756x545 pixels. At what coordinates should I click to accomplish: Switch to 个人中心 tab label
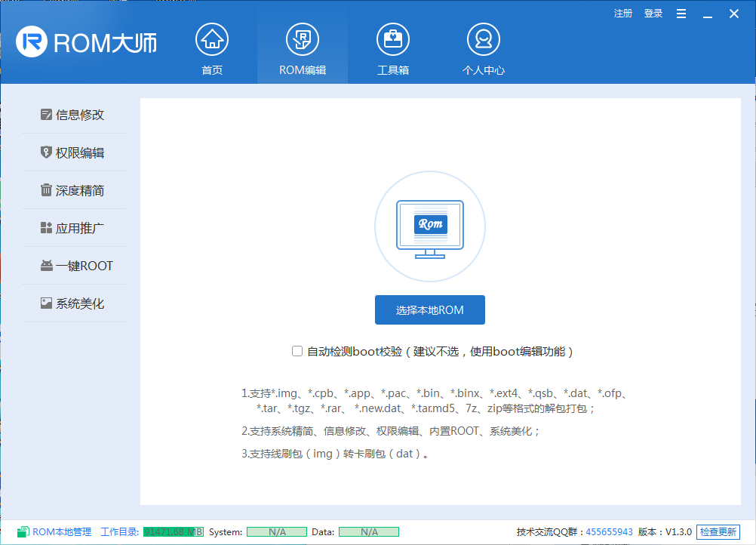click(484, 70)
